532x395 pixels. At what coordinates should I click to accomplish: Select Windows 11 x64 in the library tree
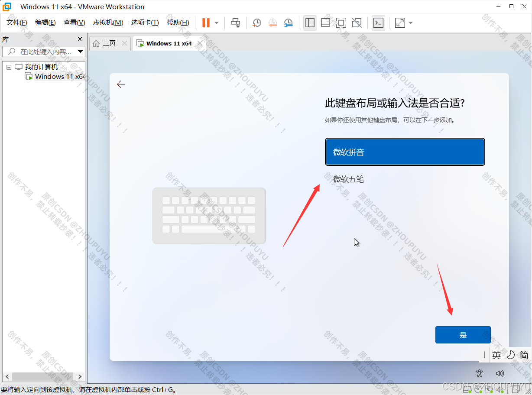pos(60,77)
